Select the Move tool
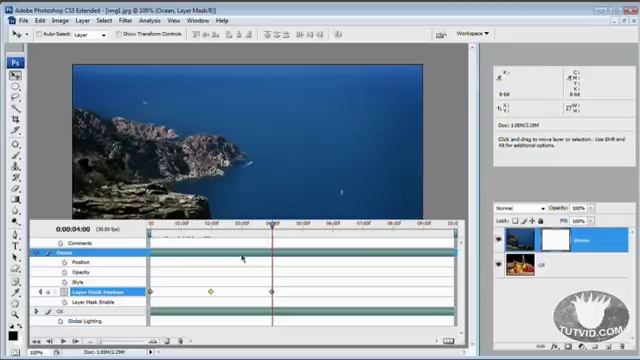Viewport: 640px width, 360px height. [15, 76]
